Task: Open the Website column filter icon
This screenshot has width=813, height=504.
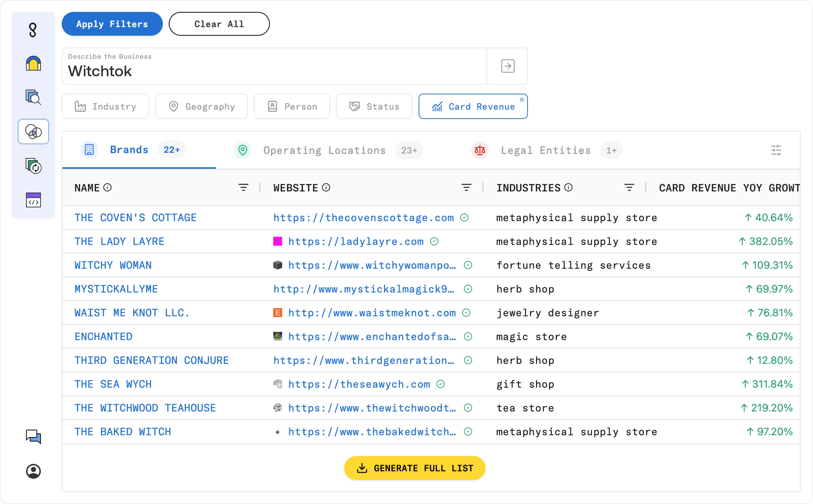Action: tap(466, 188)
